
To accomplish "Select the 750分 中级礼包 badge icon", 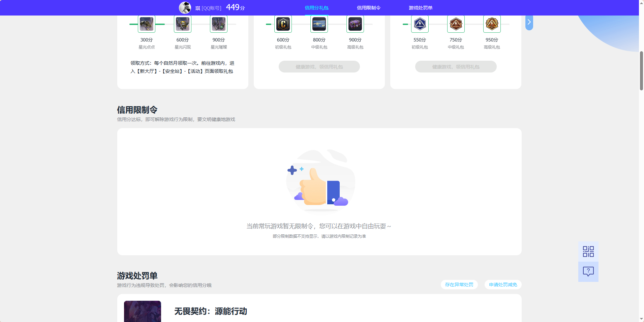I will click(456, 24).
